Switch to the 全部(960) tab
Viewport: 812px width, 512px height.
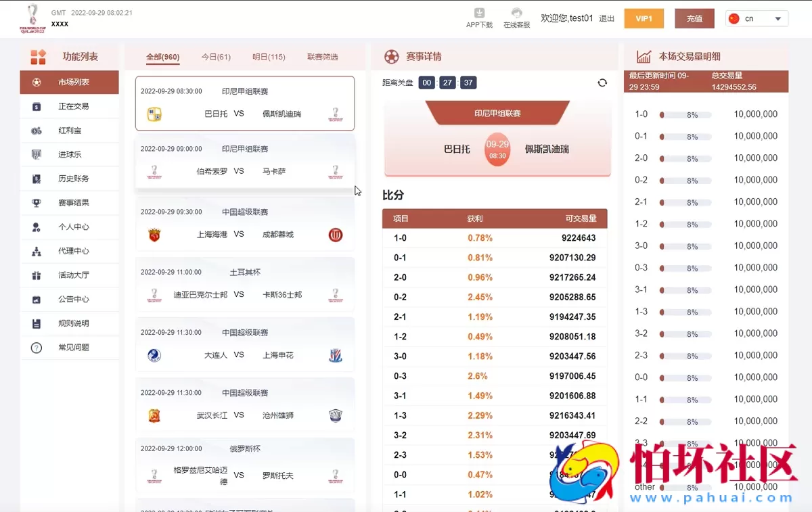(x=162, y=57)
